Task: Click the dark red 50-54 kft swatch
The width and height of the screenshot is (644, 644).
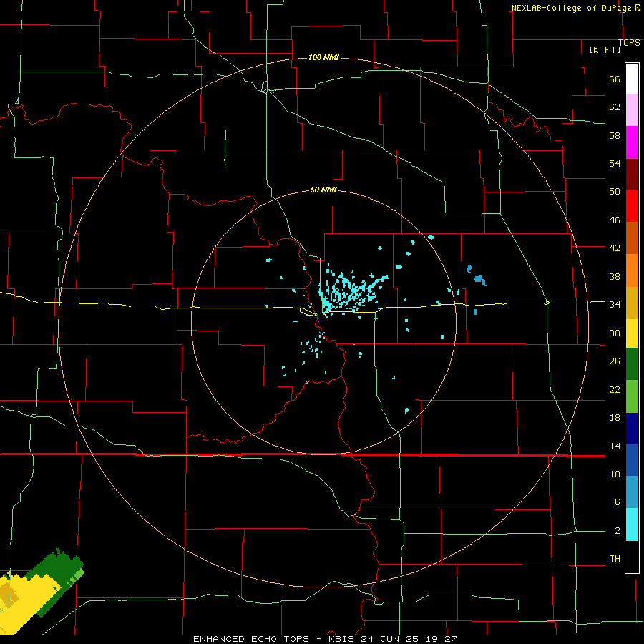Action: [632, 175]
